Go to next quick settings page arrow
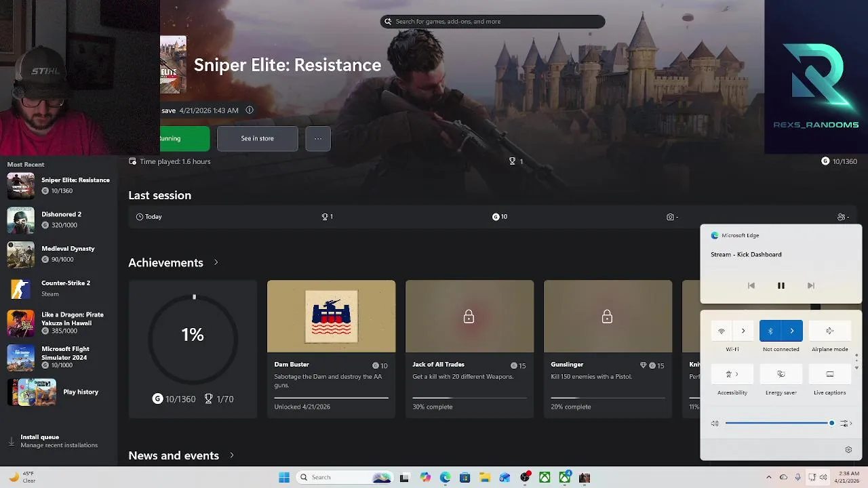 click(x=856, y=367)
